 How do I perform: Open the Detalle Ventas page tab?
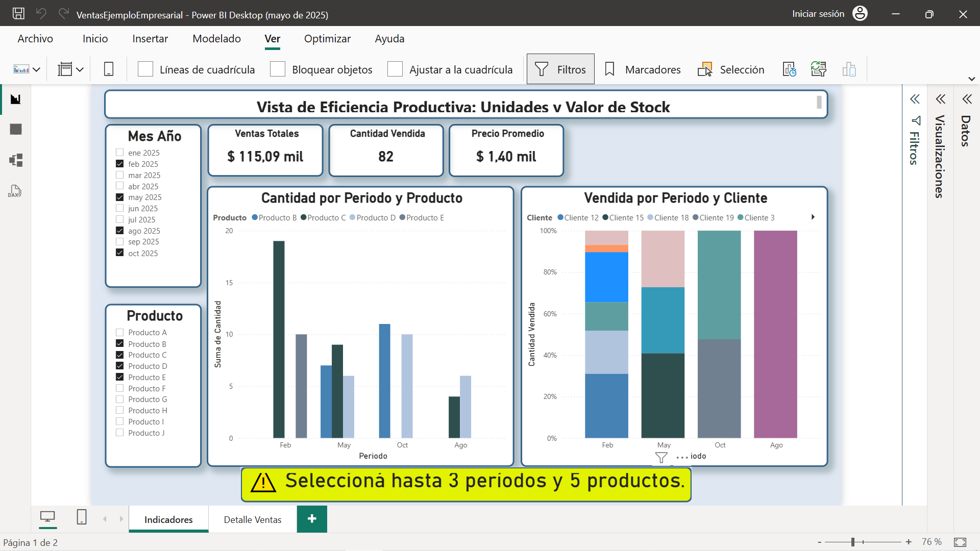pyautogui.click(x=253, y=519)
